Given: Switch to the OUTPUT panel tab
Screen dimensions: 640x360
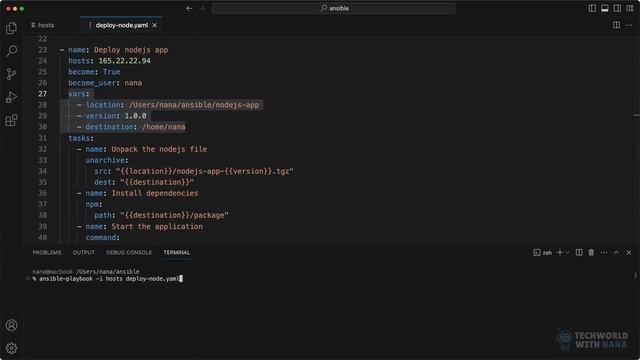Looking at the screenshot, I should click(x=84, y=253).
